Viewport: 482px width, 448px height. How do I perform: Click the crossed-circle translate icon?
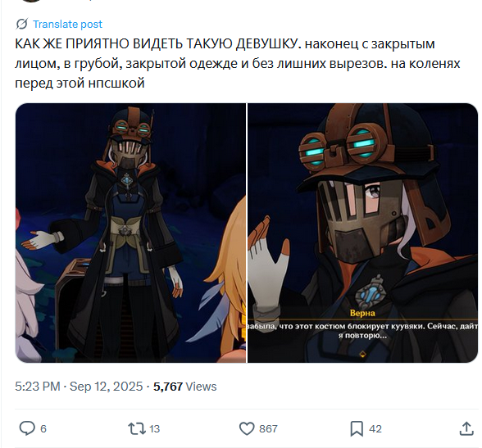[x=22, y=24]
